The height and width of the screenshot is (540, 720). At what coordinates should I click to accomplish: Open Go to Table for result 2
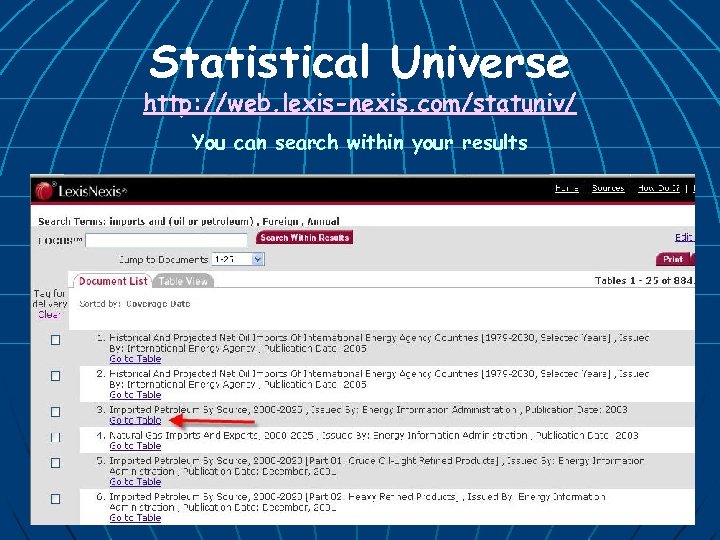tap(135, 395)
